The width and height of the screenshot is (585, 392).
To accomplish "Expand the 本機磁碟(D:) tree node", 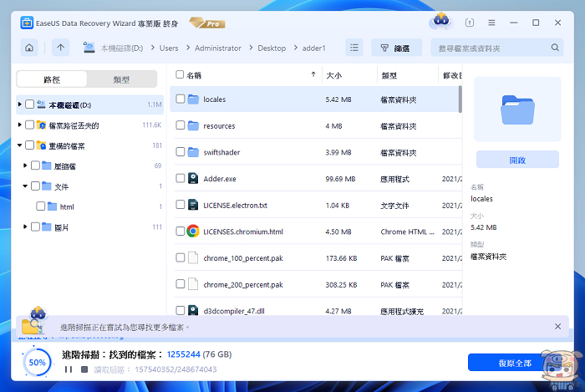I will coord(20,104).
